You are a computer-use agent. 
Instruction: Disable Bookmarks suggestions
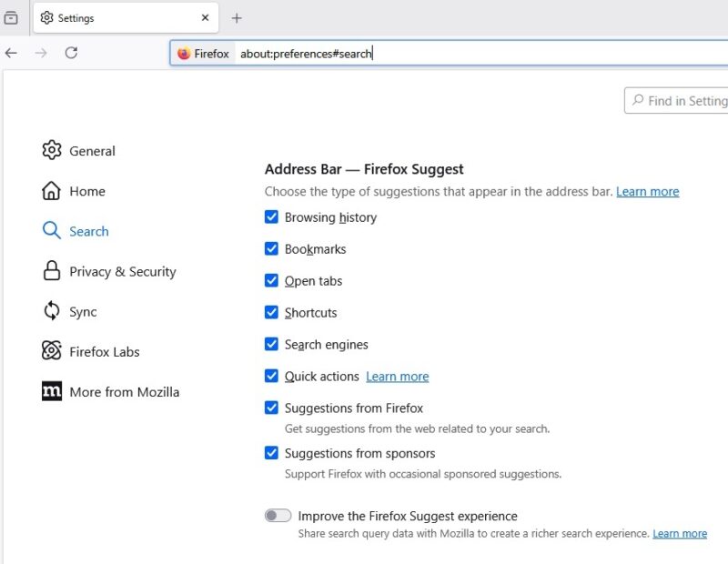271,248
